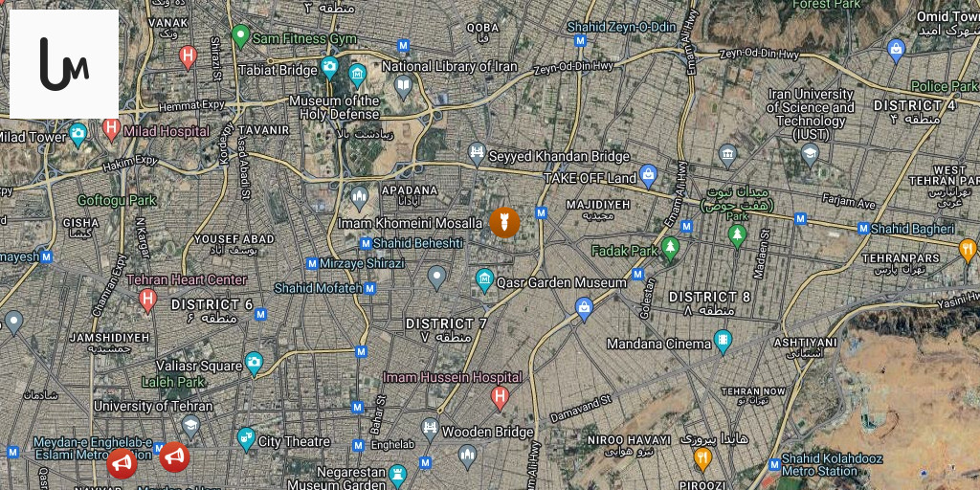Select the Qasr Garden Museum marker

[x=484, y=281]
